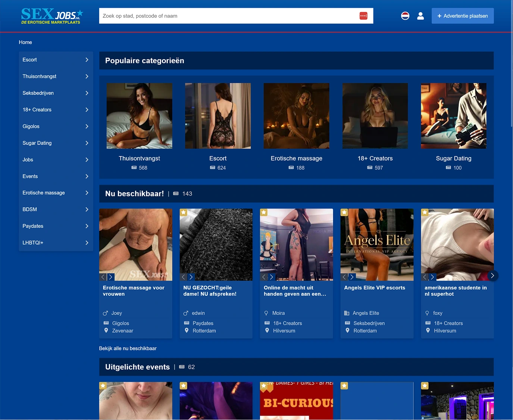The width and height of the screenshot is (513, 420).
Task: Click the red search options icon
Action: (363, 16)
